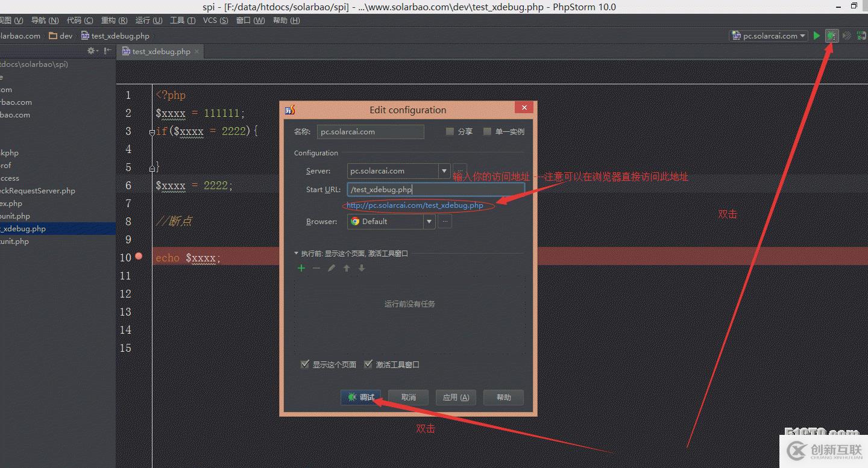Click the green Run button in the main toolbar
The height and width of the screenshot is (468, 868).
tap(817, 36)
